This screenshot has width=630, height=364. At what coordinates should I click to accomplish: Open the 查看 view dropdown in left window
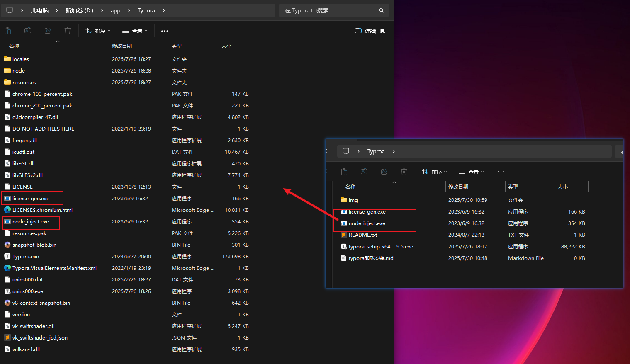point(135,31)
